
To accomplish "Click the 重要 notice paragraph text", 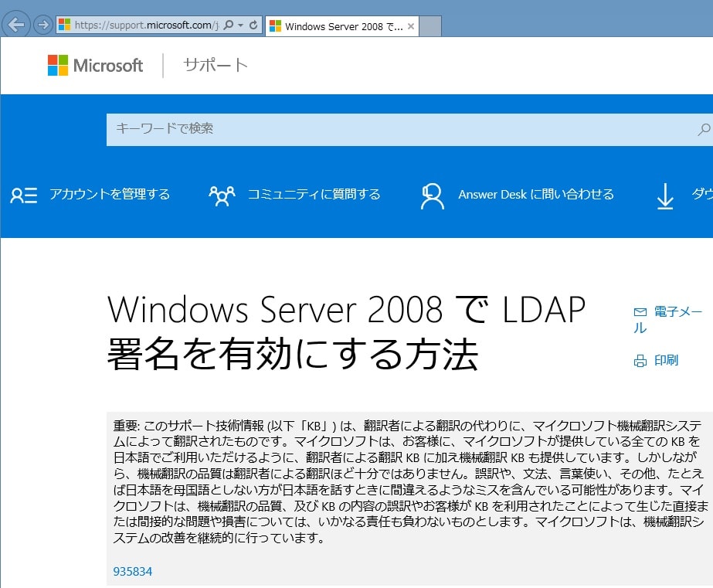I will tap(409, 481).
